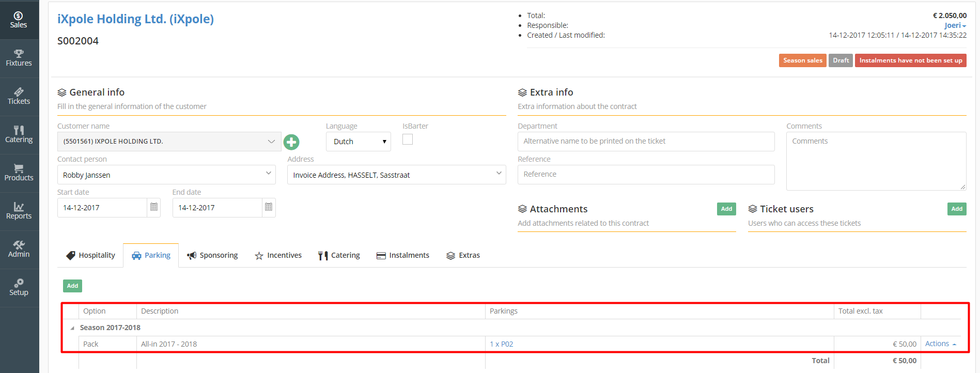Open Tickets from the sidebar
The image size is (980, 373).
point(19,97)
